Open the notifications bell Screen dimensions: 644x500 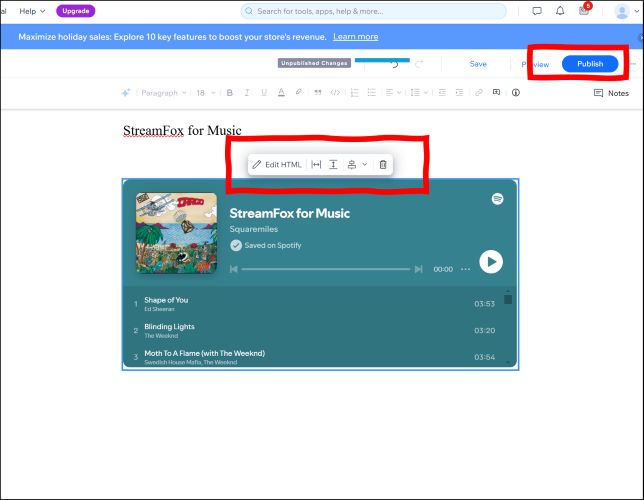pos(560,11)
